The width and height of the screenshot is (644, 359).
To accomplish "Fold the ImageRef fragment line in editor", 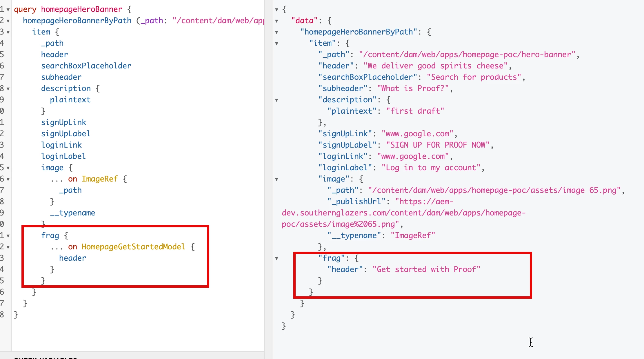I will (x=8, y=179).
